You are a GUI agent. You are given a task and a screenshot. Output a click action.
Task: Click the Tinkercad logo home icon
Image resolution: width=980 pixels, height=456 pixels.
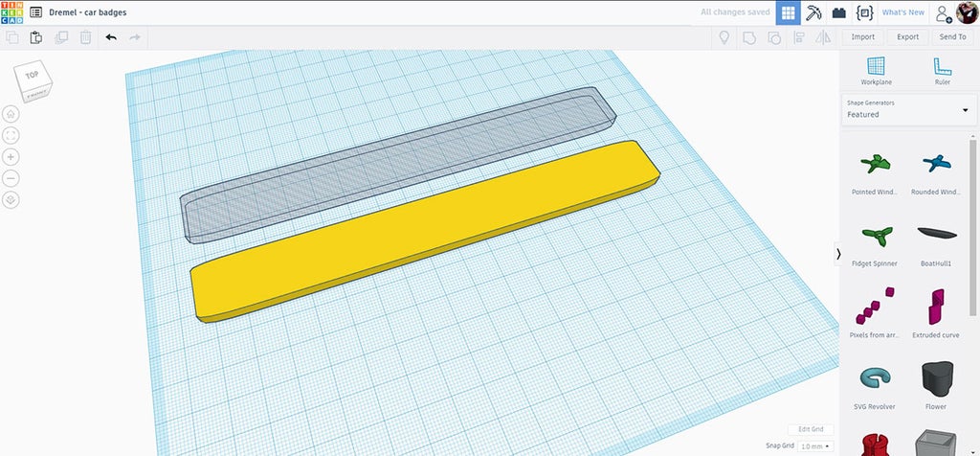(x=11, y=12)
